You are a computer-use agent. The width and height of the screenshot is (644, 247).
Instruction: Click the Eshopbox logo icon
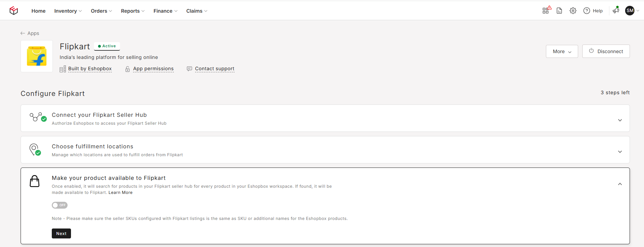(x=14, y=11)
